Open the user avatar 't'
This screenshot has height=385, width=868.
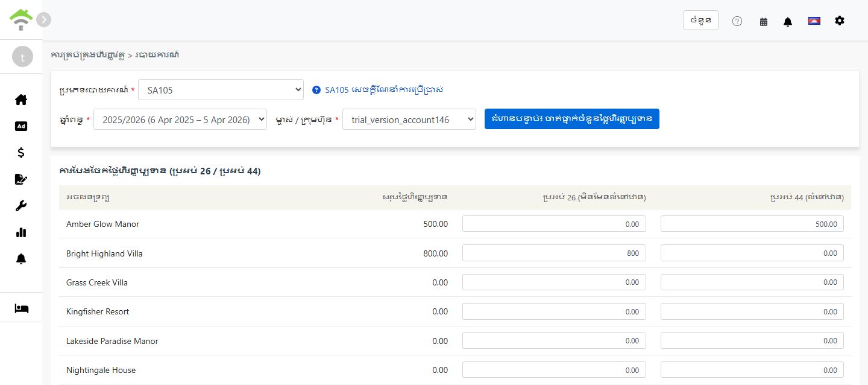(22, 57)
